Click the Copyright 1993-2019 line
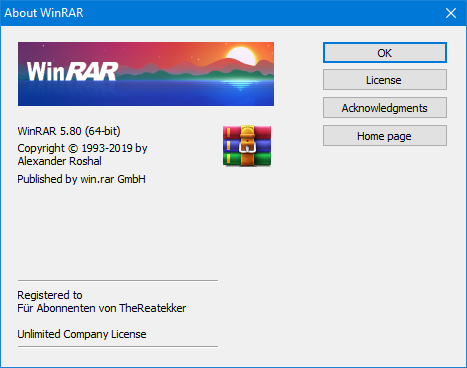This screenshot has width=467, height=368. point(82,148)
